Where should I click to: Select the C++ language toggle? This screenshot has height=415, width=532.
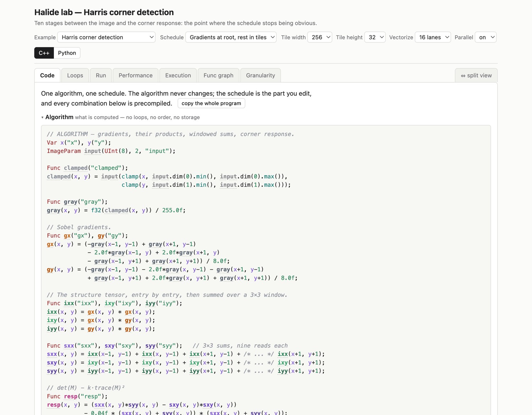tap(44, 53)
